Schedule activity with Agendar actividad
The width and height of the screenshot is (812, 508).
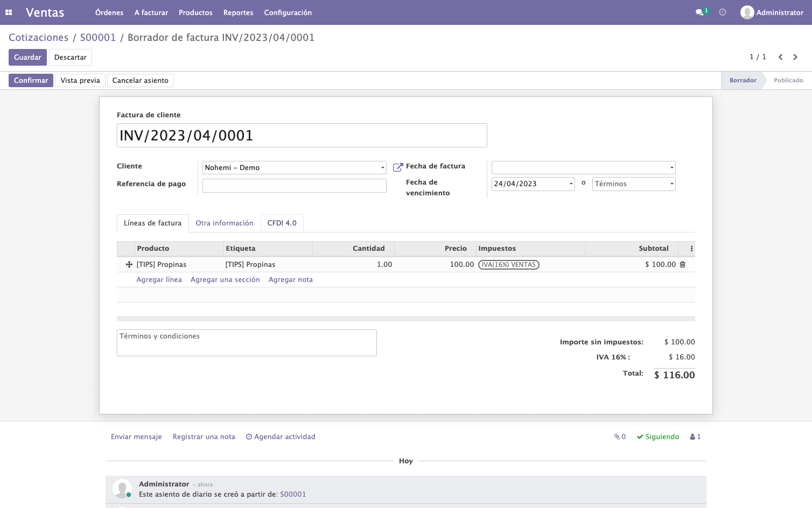pyautogui.click(x=281, y=437)
